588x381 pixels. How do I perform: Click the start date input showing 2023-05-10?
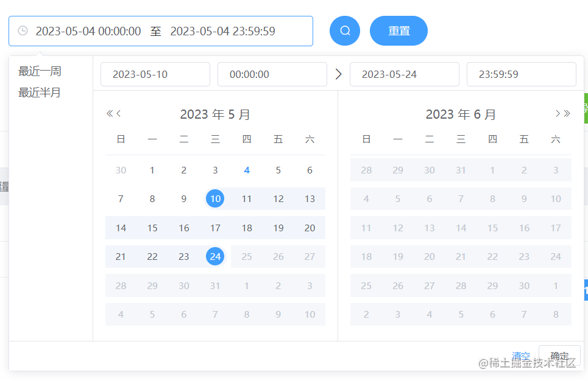click(155, 74)
